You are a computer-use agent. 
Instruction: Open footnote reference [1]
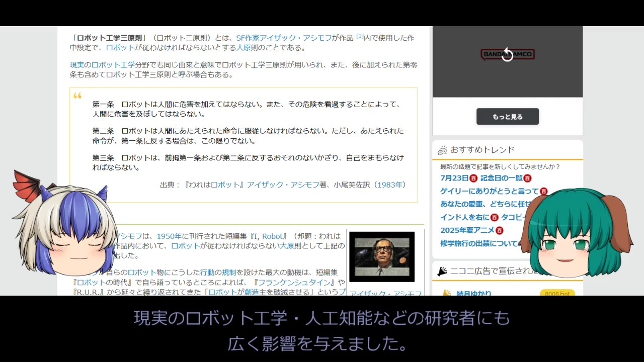(x=360, y=36)
